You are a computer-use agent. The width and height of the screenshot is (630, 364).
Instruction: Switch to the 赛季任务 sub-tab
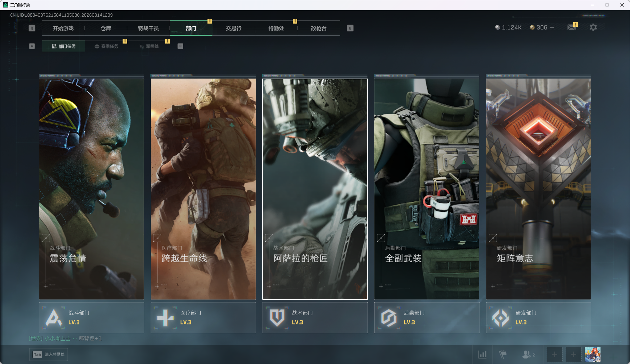pos(106,46)
